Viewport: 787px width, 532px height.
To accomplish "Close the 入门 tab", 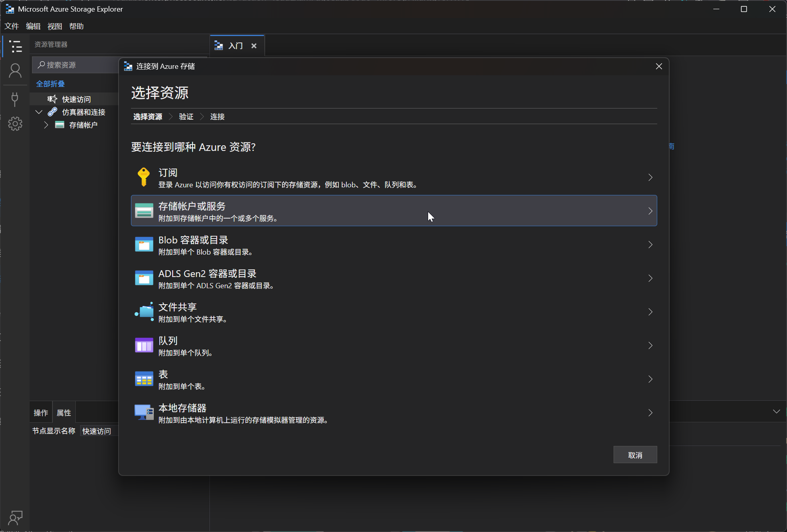I will (254, 46).
